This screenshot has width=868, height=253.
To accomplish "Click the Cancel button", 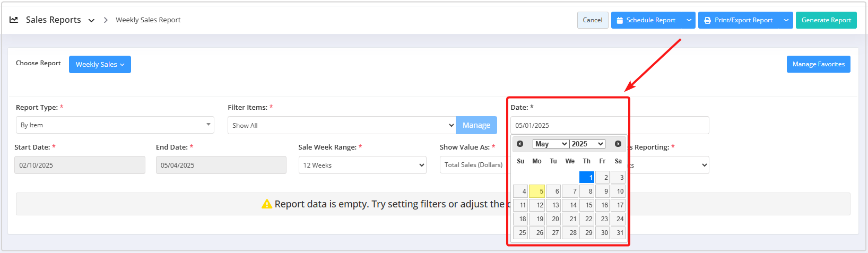I will [593, 20].
